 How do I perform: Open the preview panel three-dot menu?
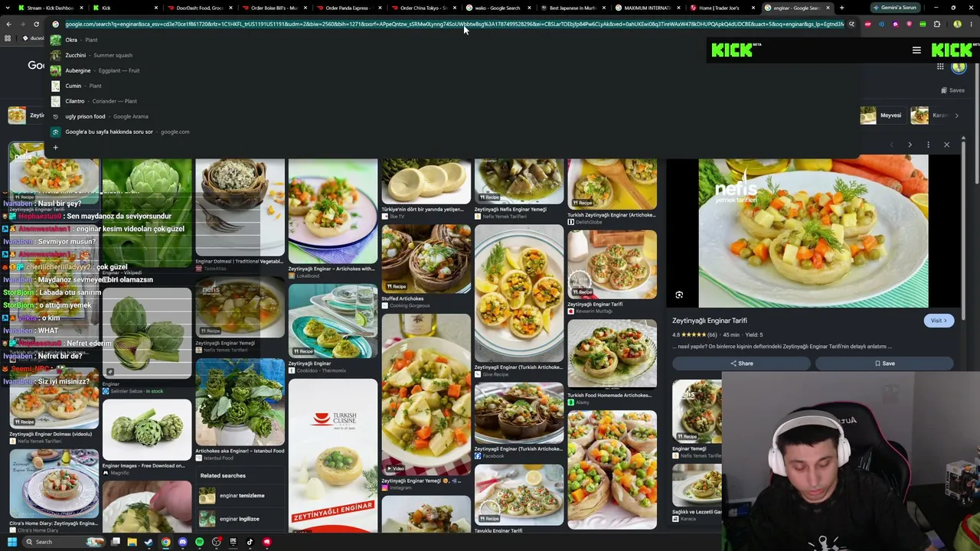coord(928,145)
